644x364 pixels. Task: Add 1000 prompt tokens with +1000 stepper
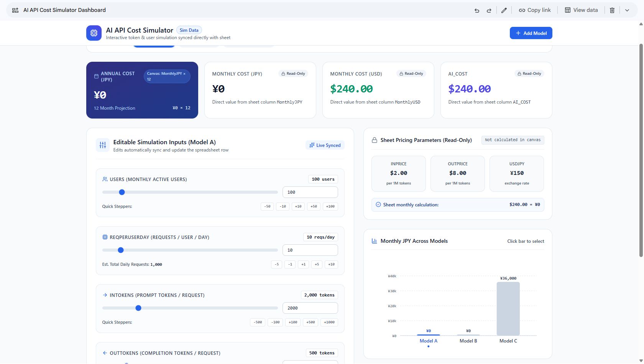[x=329, y=322]
